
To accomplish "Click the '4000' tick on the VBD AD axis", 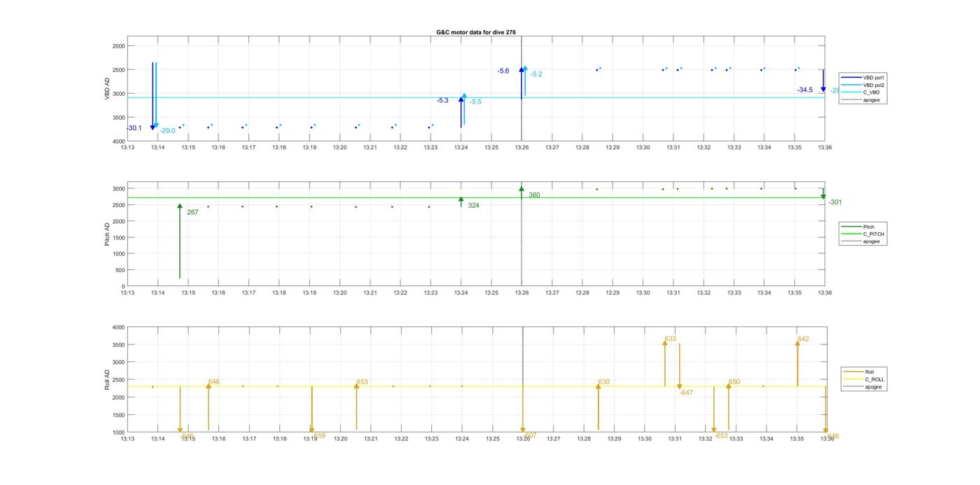I will pos(118,141).
